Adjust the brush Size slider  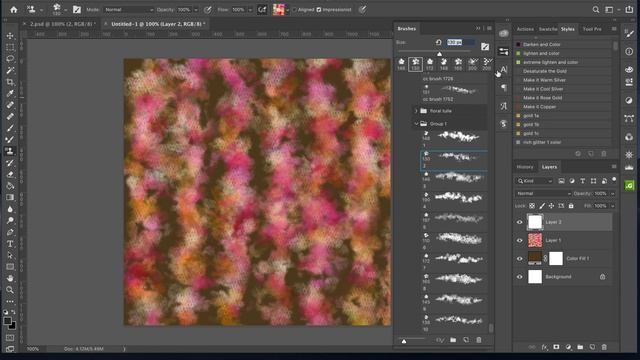(439, 53)
